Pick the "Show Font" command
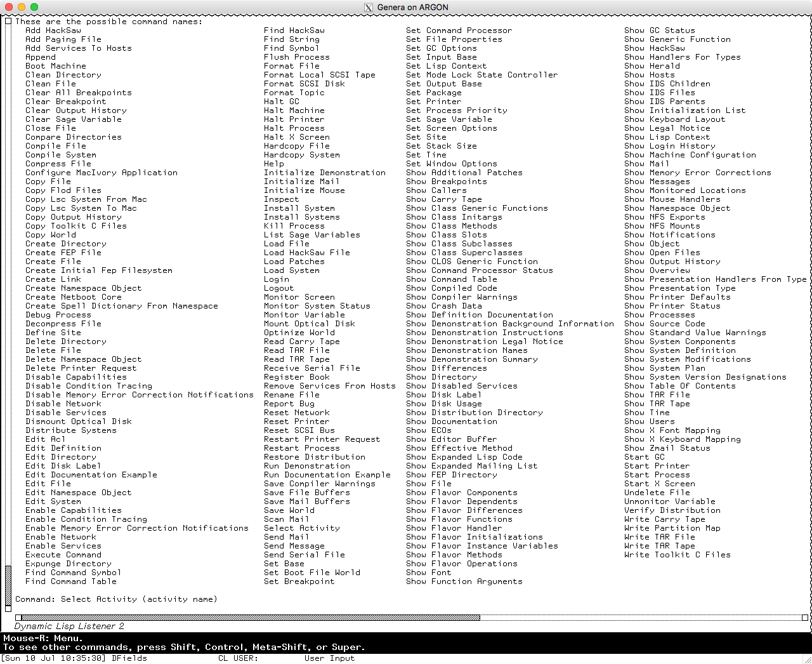Image resolution: width=812 pixels, height=664 pixels. [428, 572]
